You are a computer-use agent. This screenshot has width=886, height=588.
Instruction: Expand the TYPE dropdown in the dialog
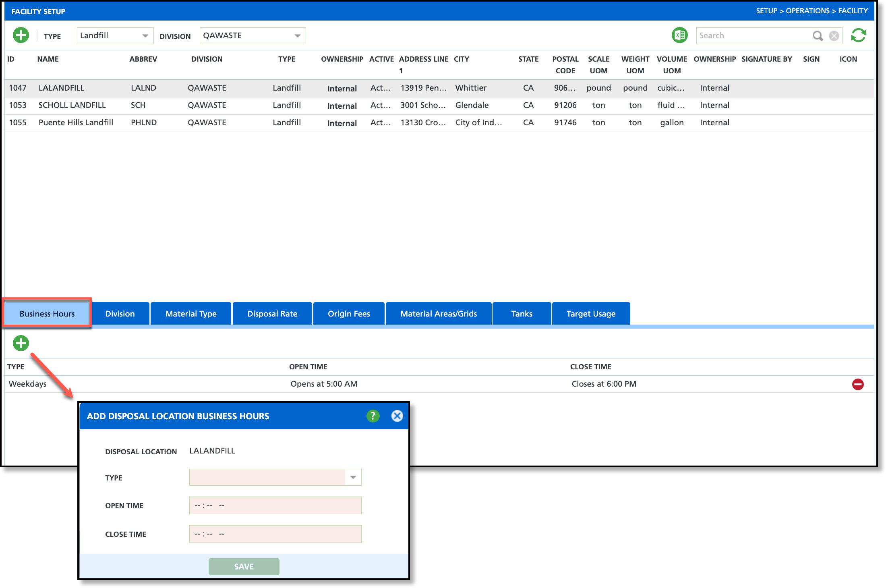coord(353,477)
